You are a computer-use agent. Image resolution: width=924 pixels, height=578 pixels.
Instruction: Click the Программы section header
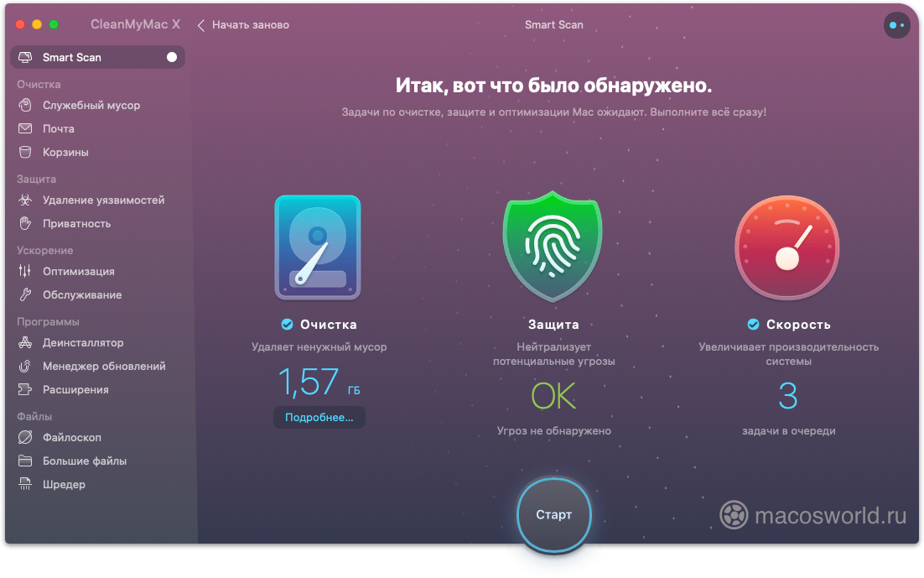click(x=48, y=322)
